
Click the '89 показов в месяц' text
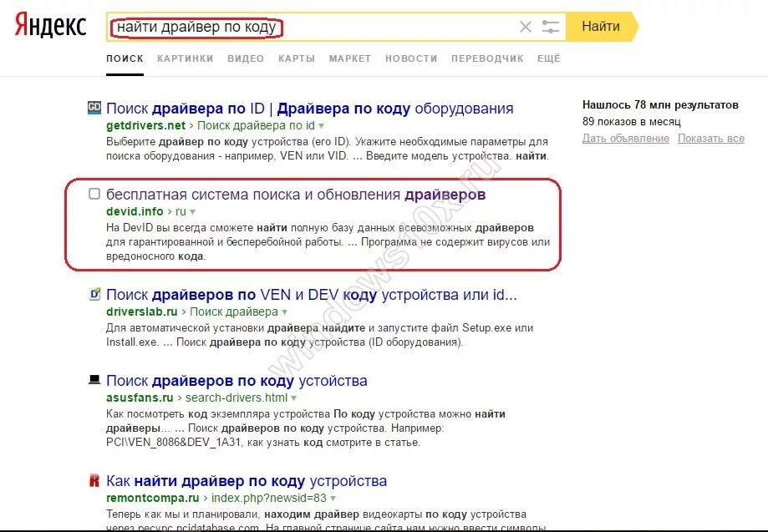pyautogui.click(x=631, y=121)
